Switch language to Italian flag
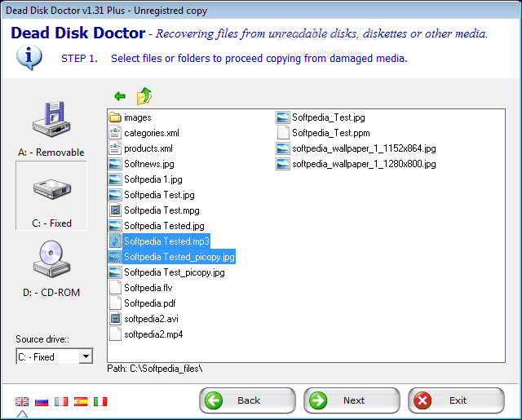This screenshot has width=522, height=420. click(x=100, y=402)
